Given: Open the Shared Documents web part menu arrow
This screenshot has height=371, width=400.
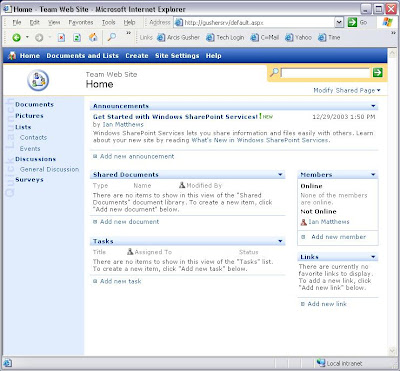Looking at the screenshot, I should click(x=280, y=174).
